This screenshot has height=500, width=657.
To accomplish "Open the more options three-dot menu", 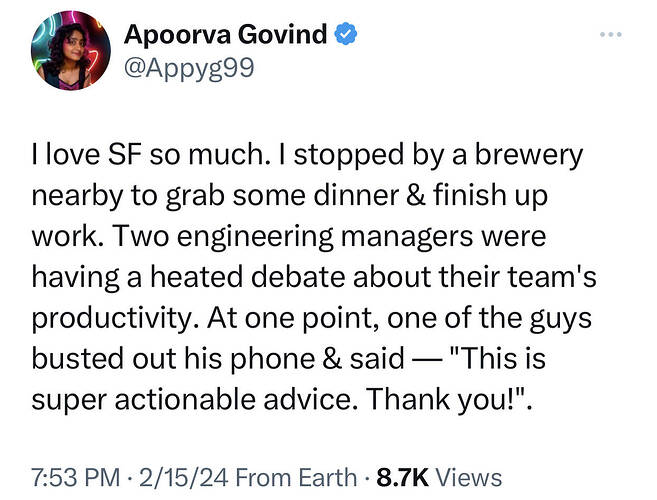I will 612,35.
